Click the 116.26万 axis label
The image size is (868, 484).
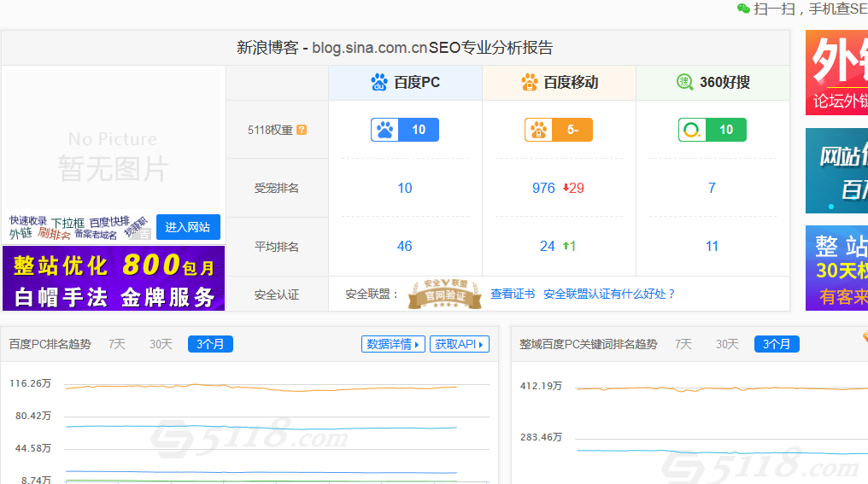pyautogui.click(x=31, y=383)
